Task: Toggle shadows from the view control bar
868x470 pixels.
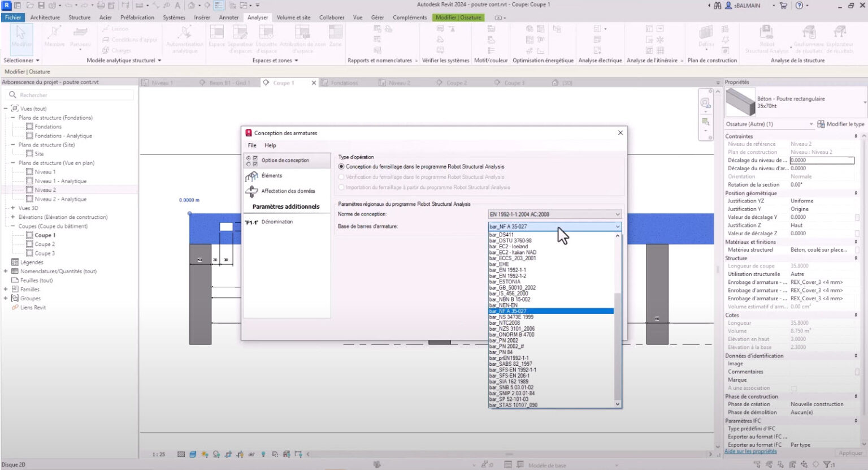Action: pyautogui.click(x=216, y=454)
